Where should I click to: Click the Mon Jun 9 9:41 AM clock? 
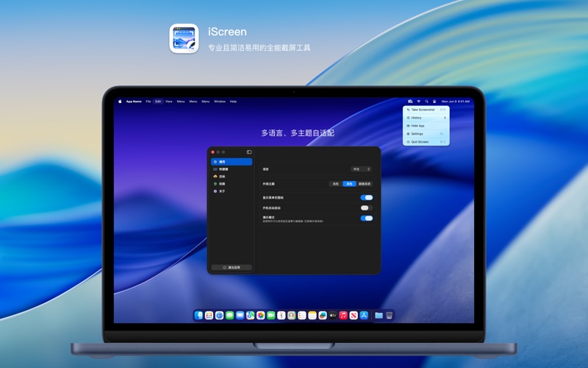pos(455,102)
